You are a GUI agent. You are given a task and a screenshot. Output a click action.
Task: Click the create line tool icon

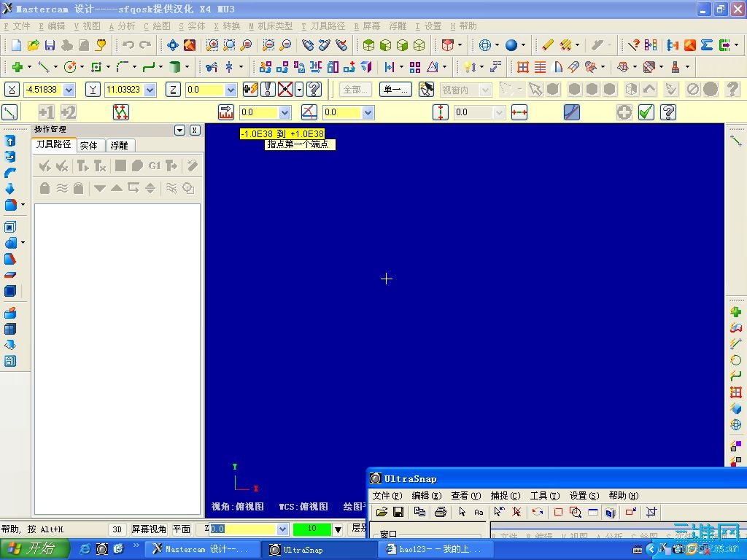44,67
